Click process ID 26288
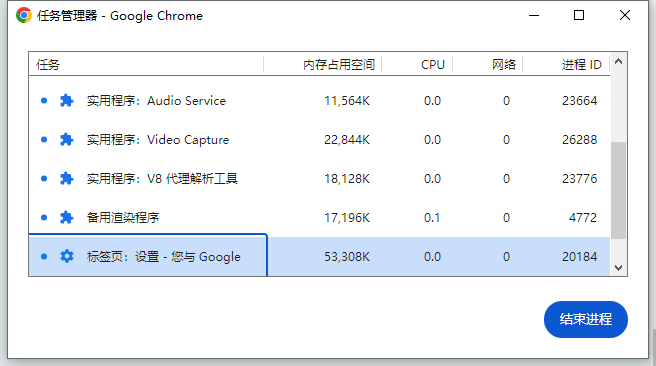 579,139
